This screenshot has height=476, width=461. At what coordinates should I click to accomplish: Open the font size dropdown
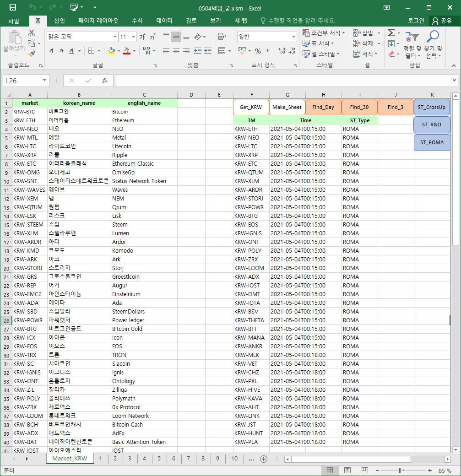(133, 37)
